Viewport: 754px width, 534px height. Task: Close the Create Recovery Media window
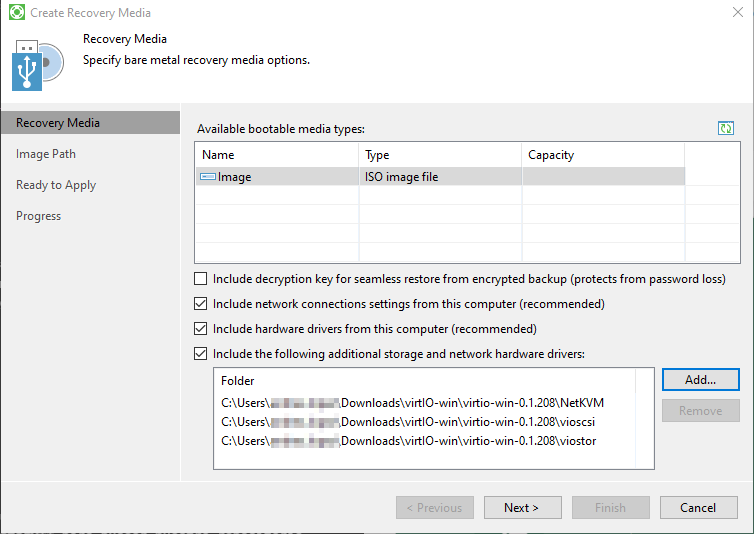click(x=738, y=13)
